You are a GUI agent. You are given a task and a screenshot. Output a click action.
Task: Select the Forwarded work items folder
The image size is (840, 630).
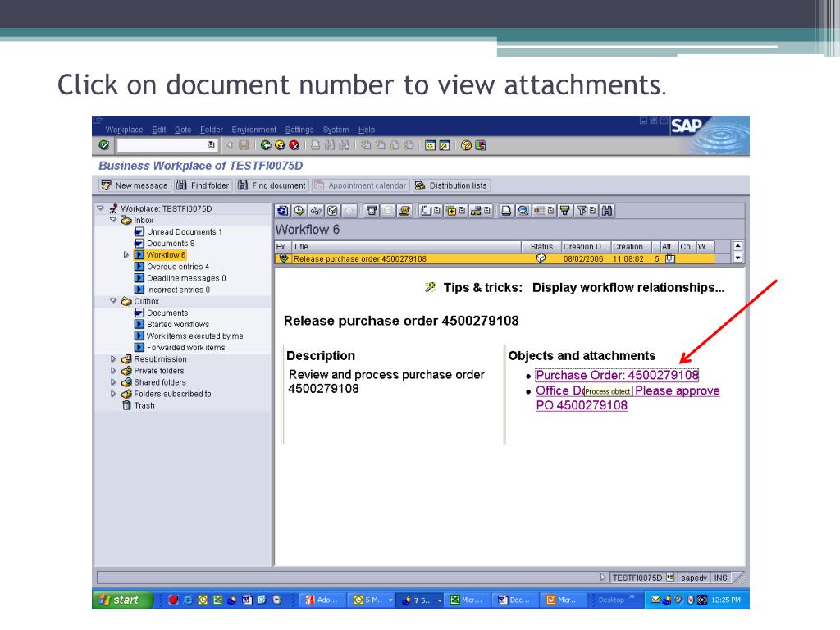coord(186,347)
